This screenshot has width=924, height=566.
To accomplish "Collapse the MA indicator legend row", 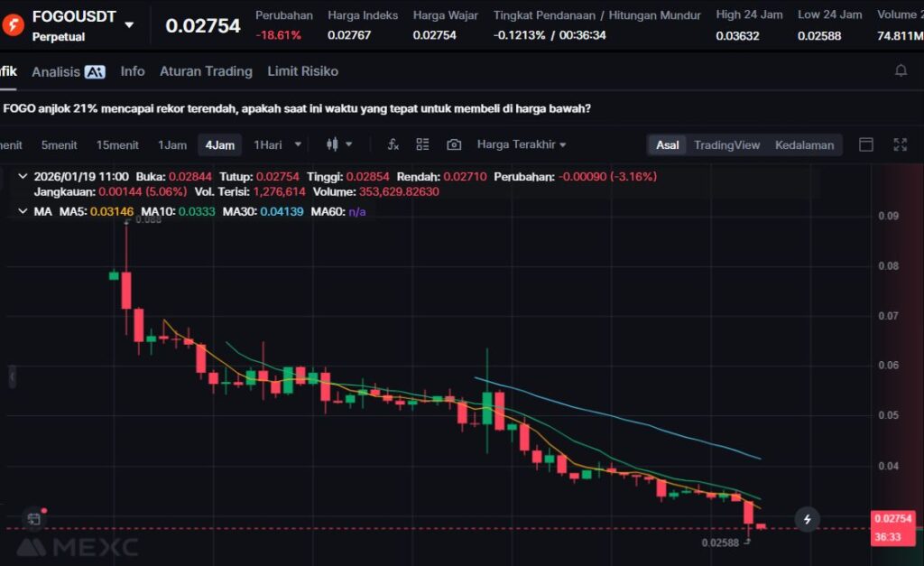I will pos(23,211).
